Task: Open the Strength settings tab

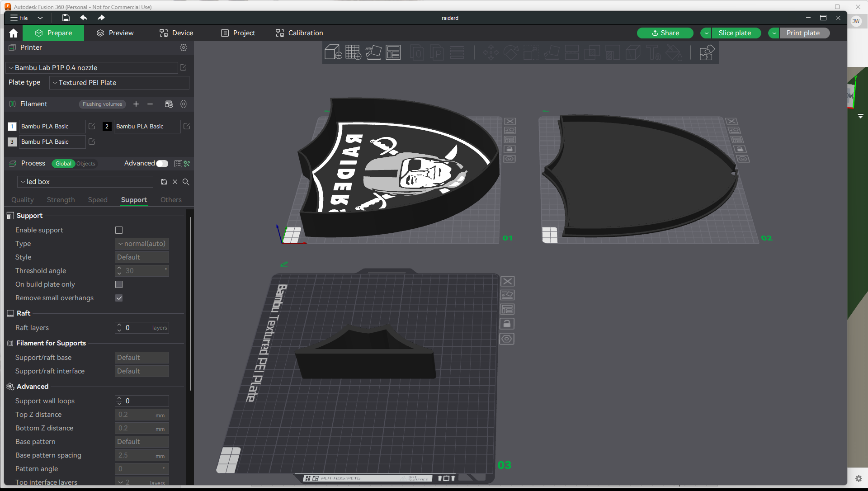Action: [61, 200]
